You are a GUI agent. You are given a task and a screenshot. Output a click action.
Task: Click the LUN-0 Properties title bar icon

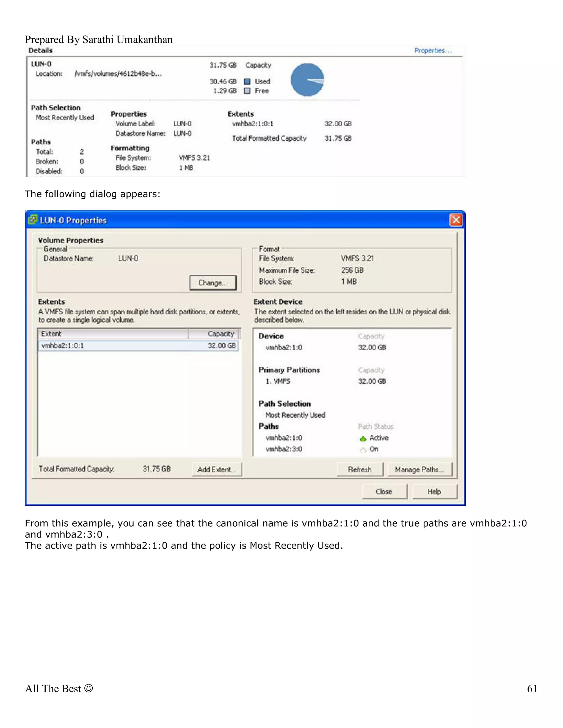tap(33, 220)
